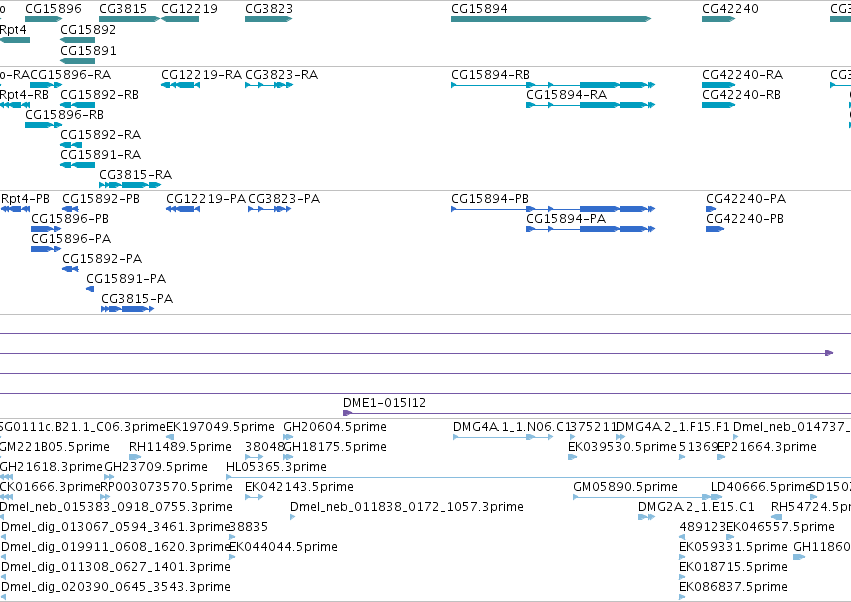Click the GH20604.5prime EST label
This screenshot has width=851, height=602.
(335, 427)
